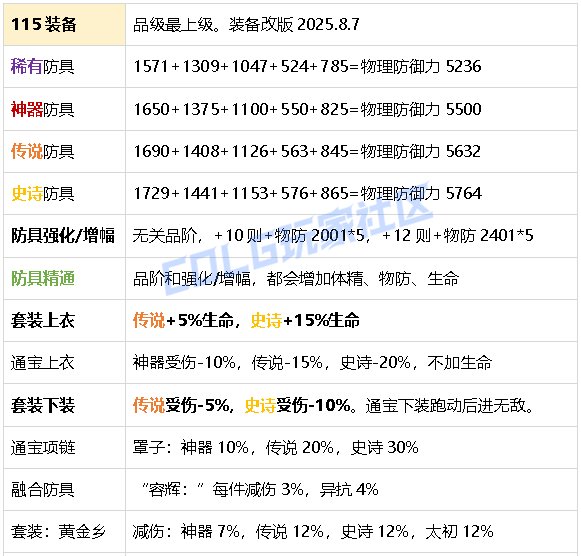Click the value ending in '物理防御力 5236'
Image resolution: width=581 pixels, height=556 pixels.
point(307,67)
